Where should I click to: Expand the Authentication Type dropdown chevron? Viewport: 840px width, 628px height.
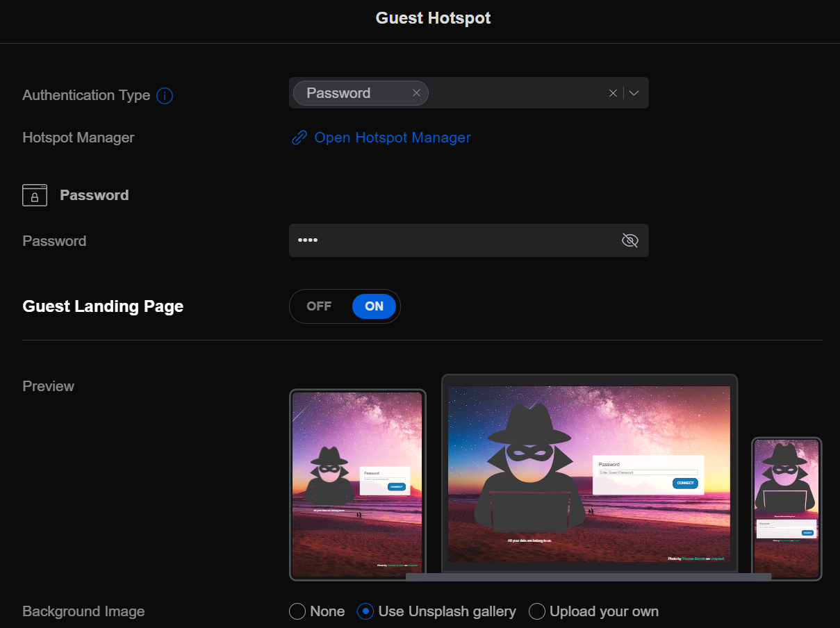tap(634, 93)
